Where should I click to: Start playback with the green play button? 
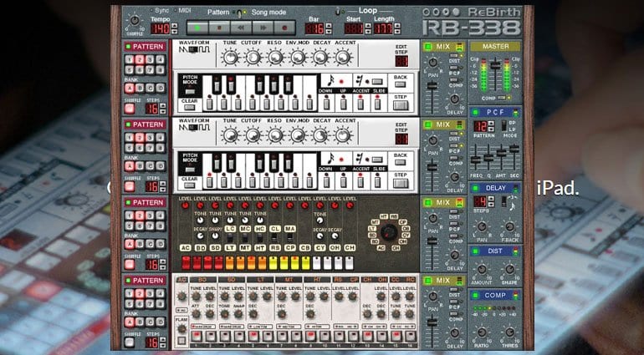click(197, 28)
